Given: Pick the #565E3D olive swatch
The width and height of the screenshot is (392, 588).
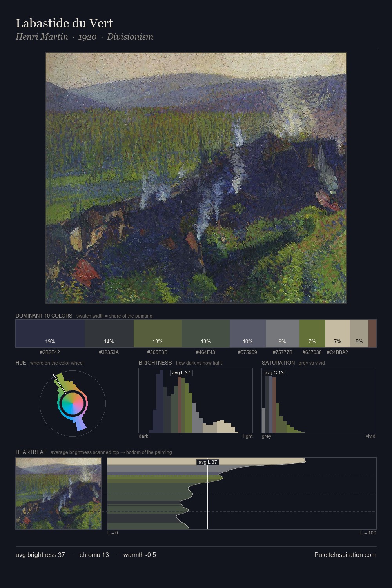Looking at the screenshot, I should click(158, 334).
